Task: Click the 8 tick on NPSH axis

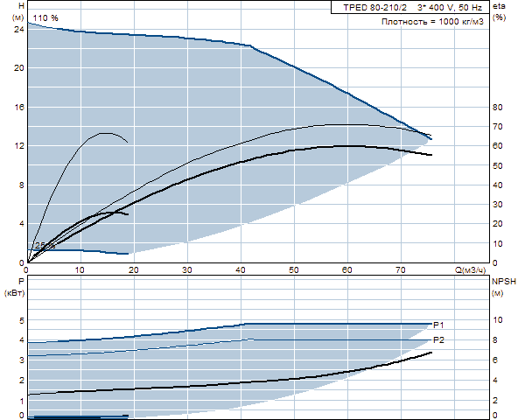Action: point(495,340)
